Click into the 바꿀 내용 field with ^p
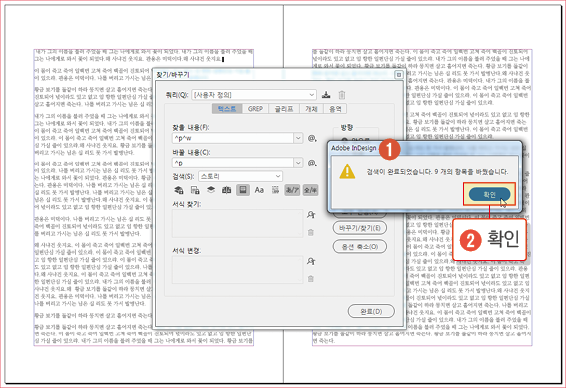Image resolution: width=566 pixels, height=388 pixels. tap(233, 163)
